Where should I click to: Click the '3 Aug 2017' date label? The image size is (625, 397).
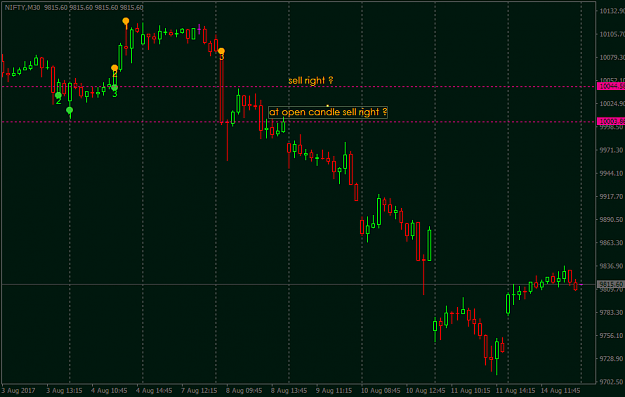pos(18,390)
